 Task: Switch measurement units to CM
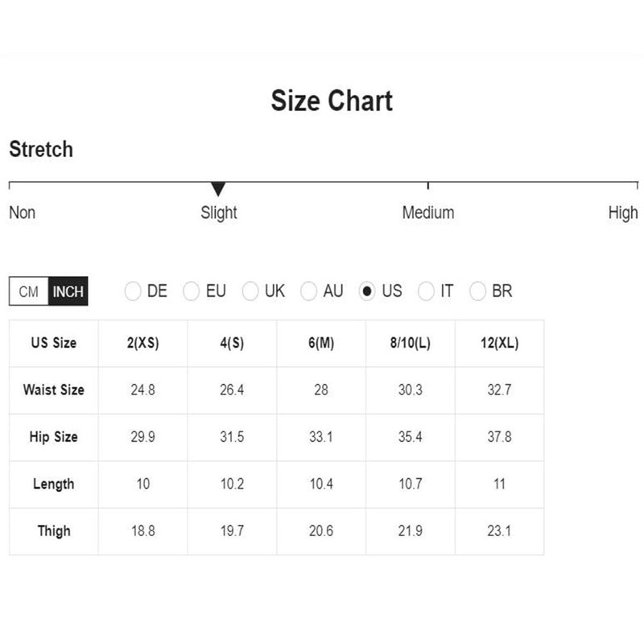tap(29, 291)
